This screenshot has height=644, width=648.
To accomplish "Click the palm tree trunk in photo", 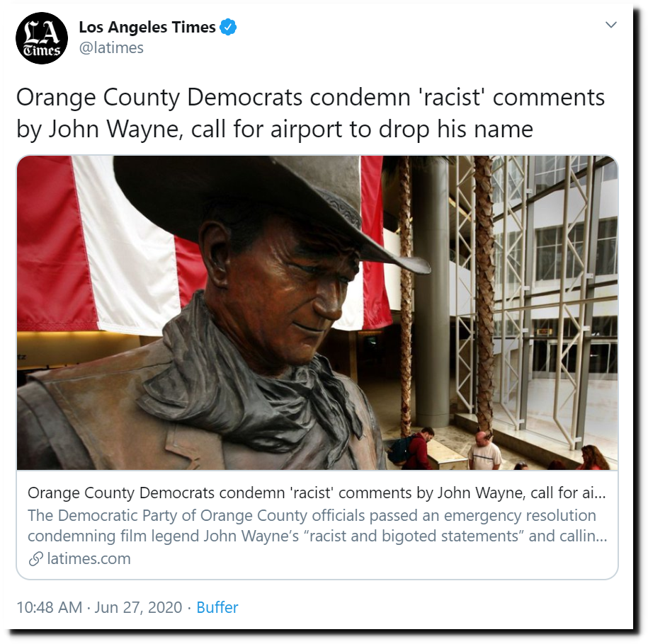I will point(484,289).
